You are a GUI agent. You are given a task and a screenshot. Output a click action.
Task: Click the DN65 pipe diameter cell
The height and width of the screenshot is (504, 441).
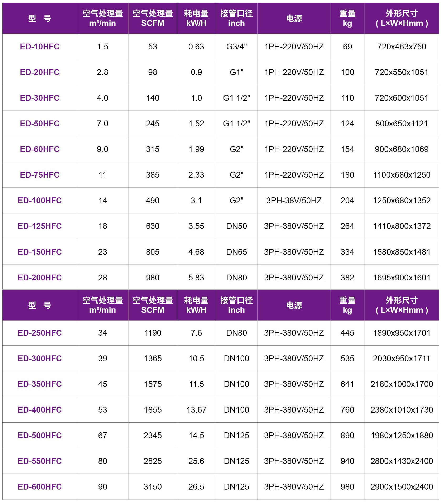tap(236, 252)
